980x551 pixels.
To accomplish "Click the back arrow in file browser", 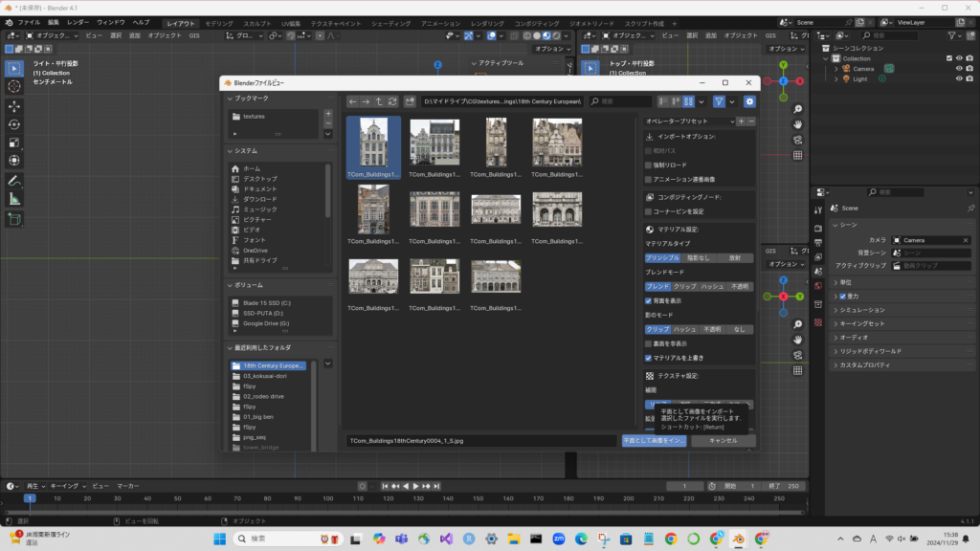I will pos(352,101).
